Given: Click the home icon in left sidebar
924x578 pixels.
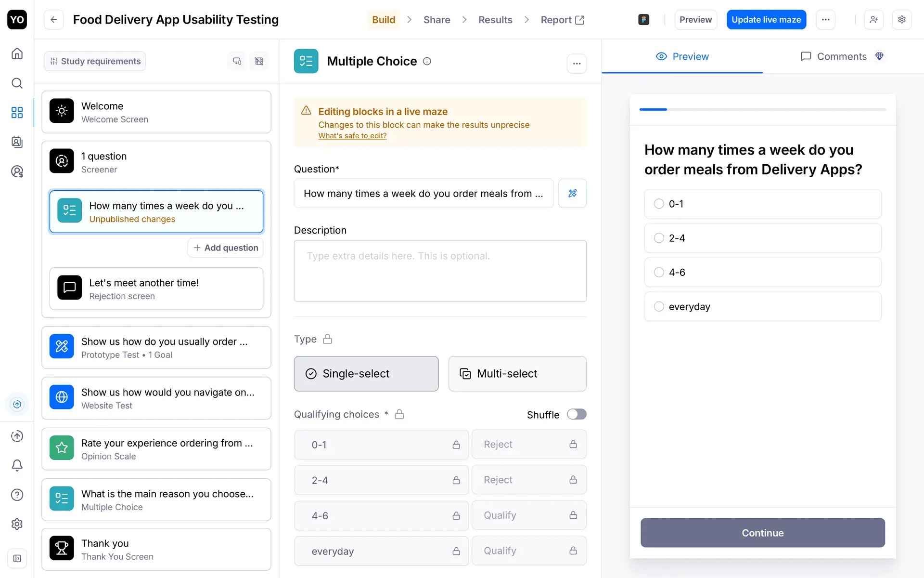Looking at the screenshot, I should pyautogui.click(x=17, y=53).
